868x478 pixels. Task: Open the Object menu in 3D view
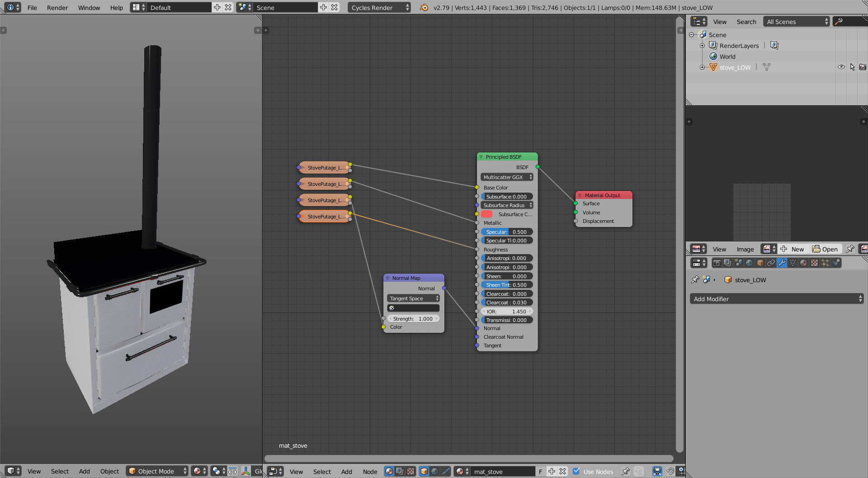coord(109,471)
